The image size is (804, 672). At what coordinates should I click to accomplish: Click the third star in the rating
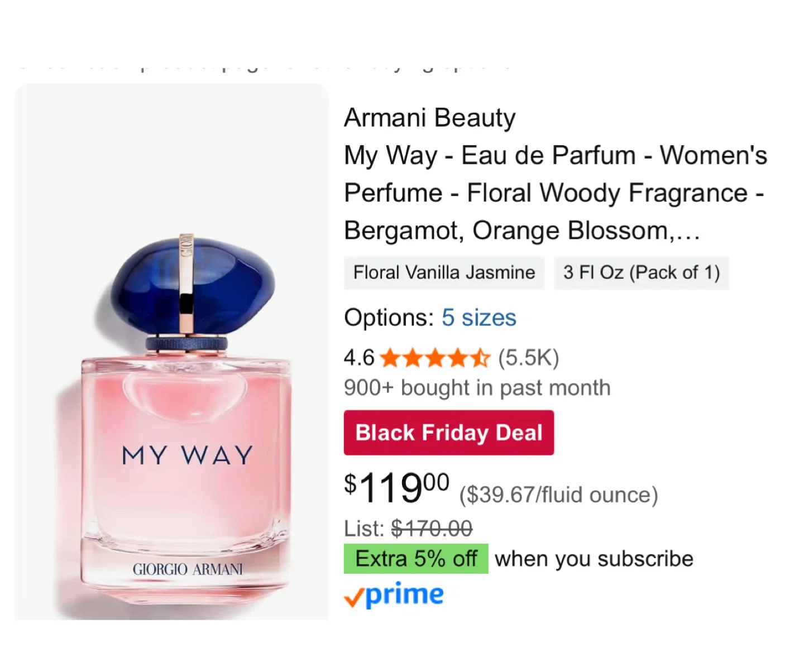click(x=435, y=358)
